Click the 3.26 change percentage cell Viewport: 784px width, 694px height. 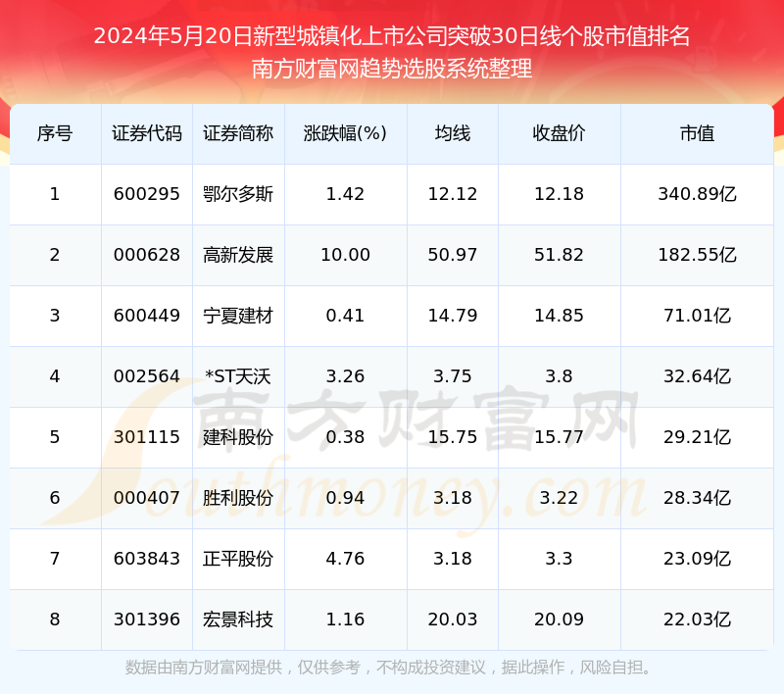[346, 376]
